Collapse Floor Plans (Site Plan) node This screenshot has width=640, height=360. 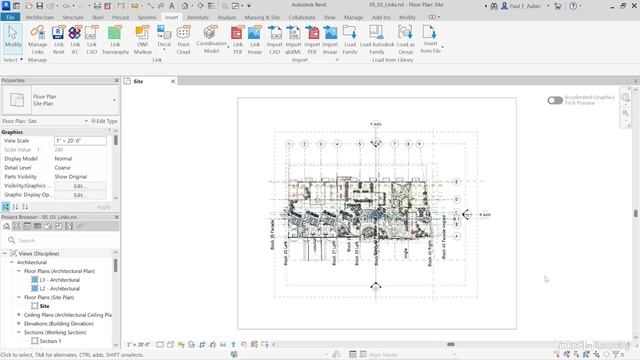(x=19, y=297)
